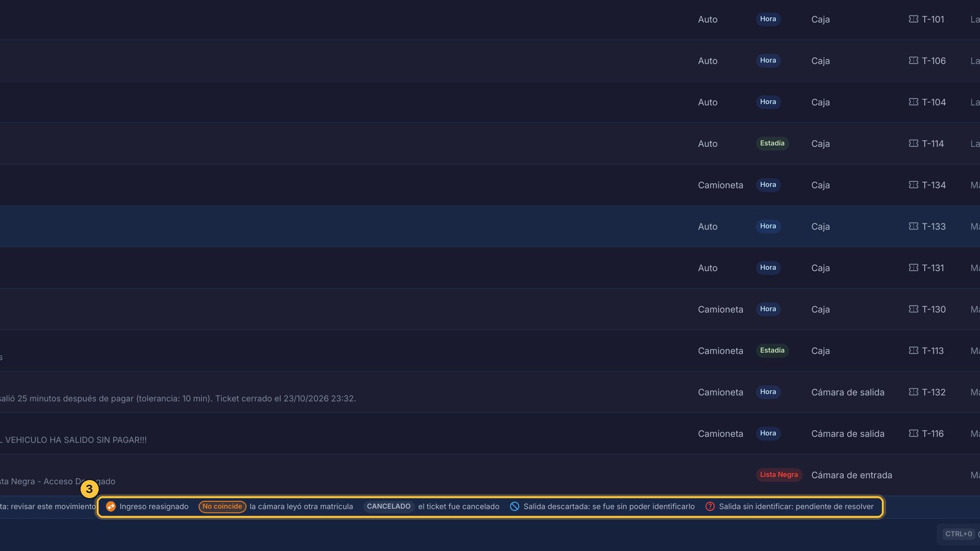Select 'Cámara de salida' in the T-132 row
This screenshot has width=980, height=551.
point(848,392)
